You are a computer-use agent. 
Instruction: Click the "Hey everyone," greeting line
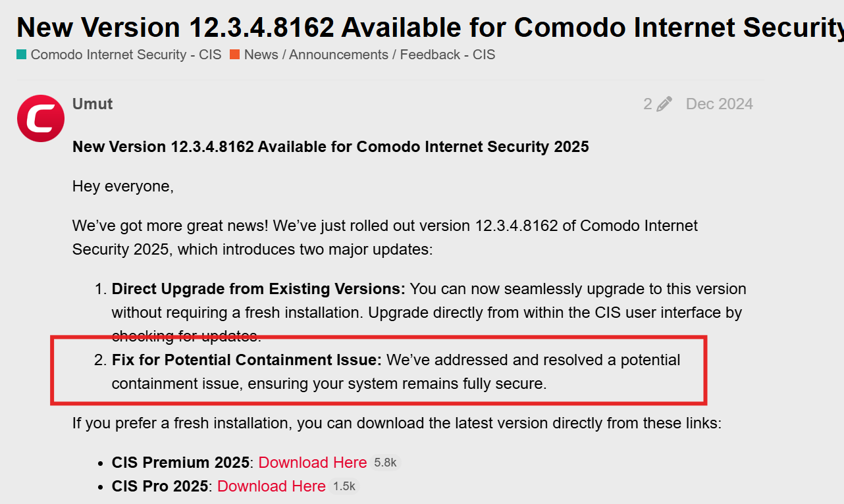tap(123, 186)
